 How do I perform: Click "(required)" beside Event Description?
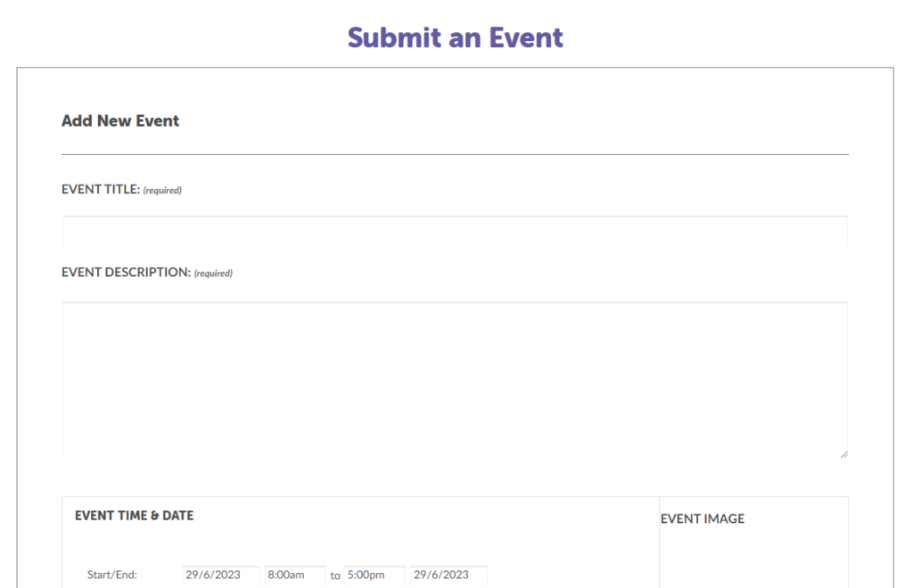[213, 274]
